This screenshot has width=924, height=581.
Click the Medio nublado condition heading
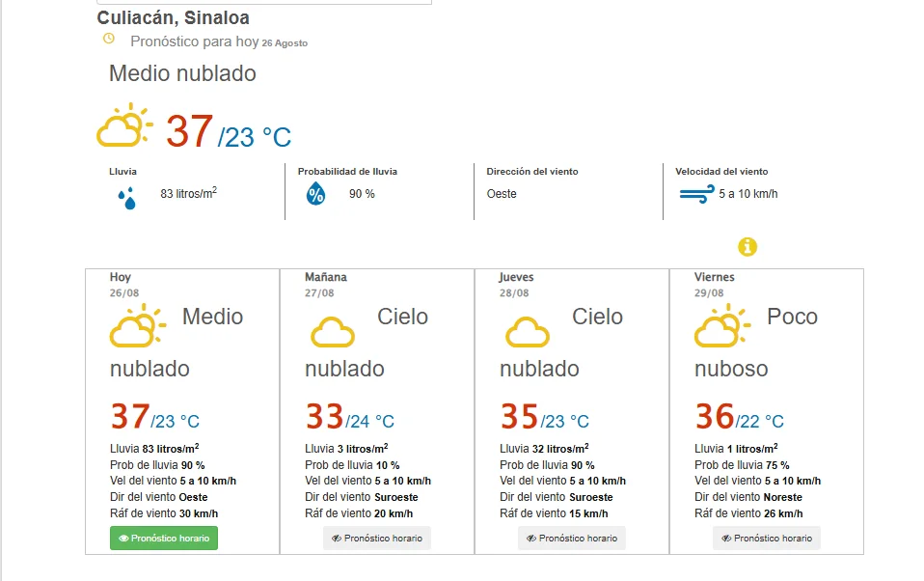[x=182, y=73]
